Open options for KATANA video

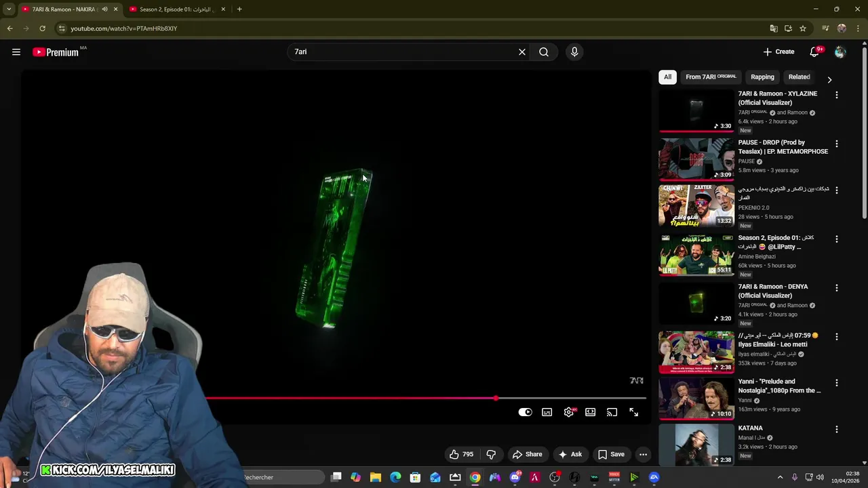pos(837,429)
